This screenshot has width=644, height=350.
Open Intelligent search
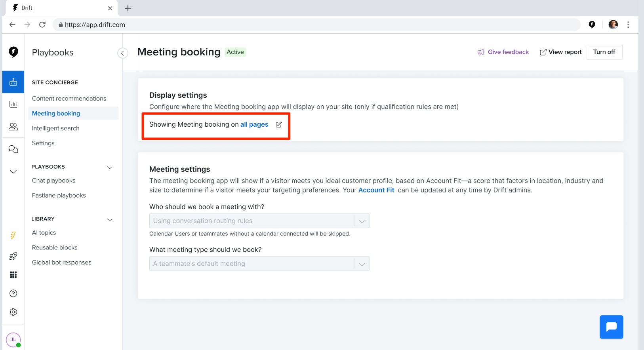point(55,128)
